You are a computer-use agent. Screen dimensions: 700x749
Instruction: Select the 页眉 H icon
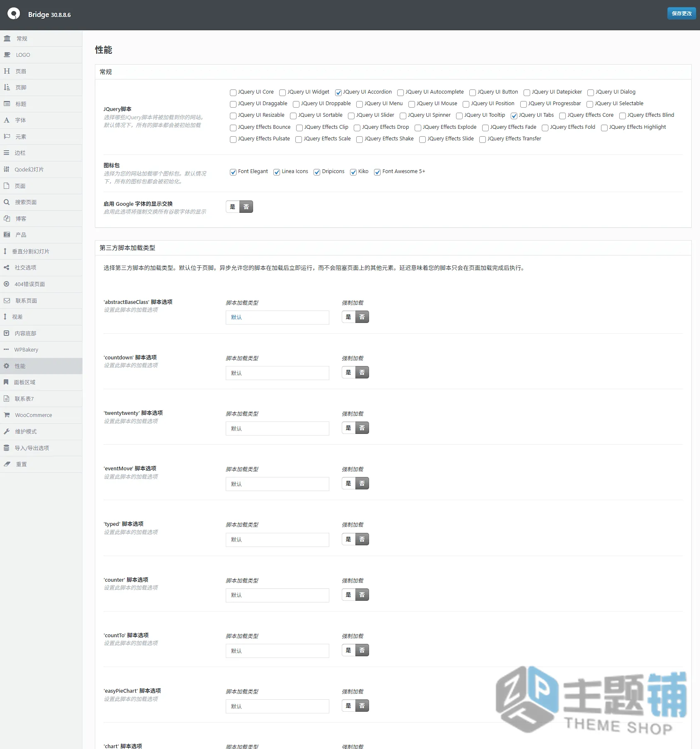(x=7, y=71)
